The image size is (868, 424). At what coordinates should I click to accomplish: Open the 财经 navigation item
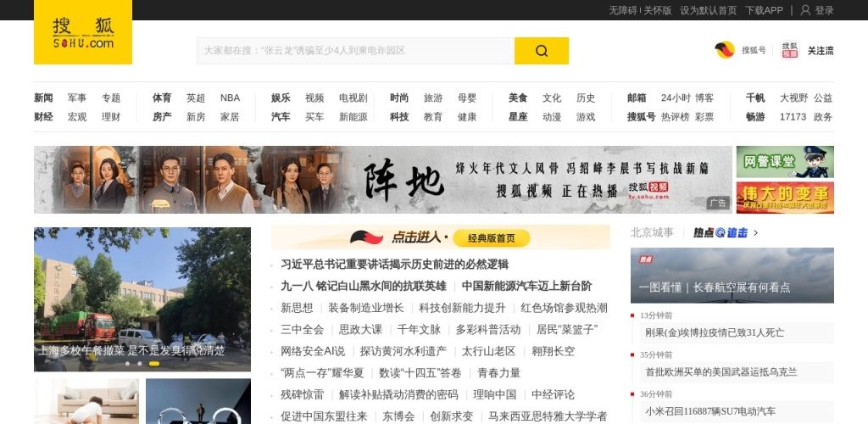point(43,117)
